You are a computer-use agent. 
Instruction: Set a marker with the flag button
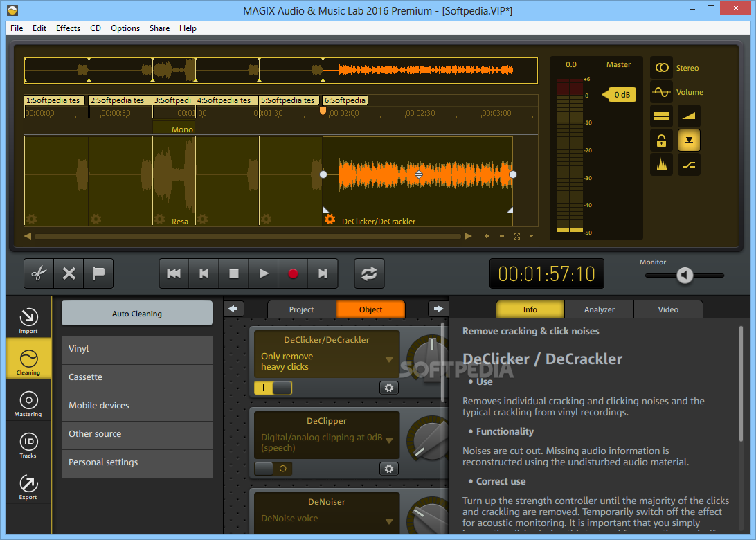(98, 273)
